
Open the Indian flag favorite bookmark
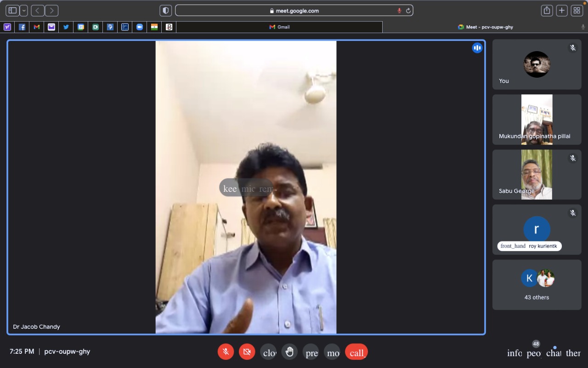click(154, 27)
